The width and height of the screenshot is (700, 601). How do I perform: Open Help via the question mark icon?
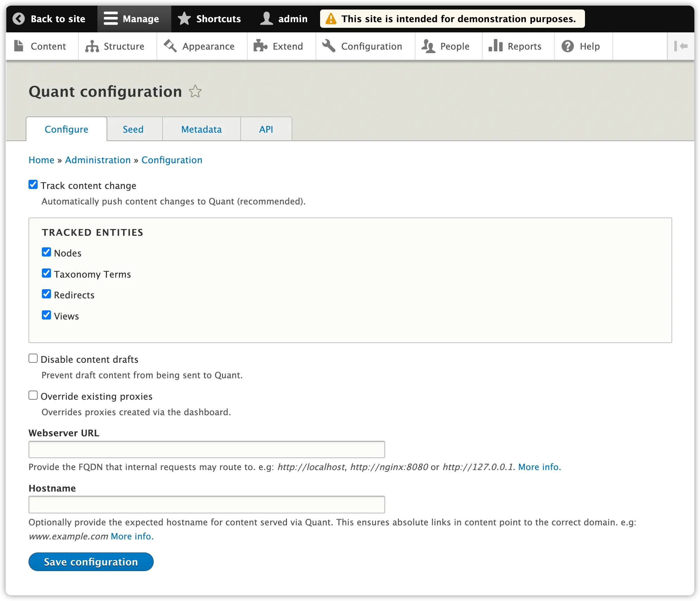tap(567, 46)
